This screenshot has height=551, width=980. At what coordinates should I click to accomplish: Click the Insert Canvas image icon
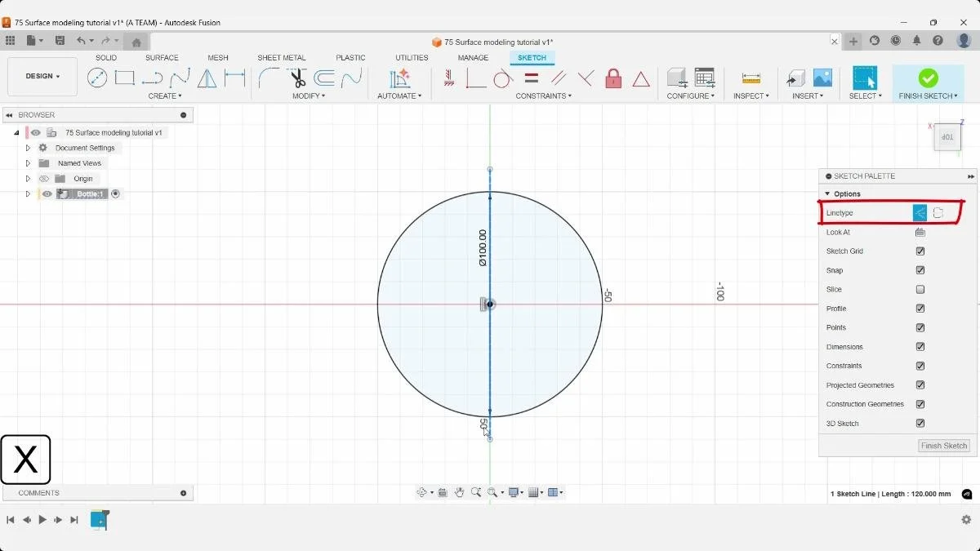point(822,78)
